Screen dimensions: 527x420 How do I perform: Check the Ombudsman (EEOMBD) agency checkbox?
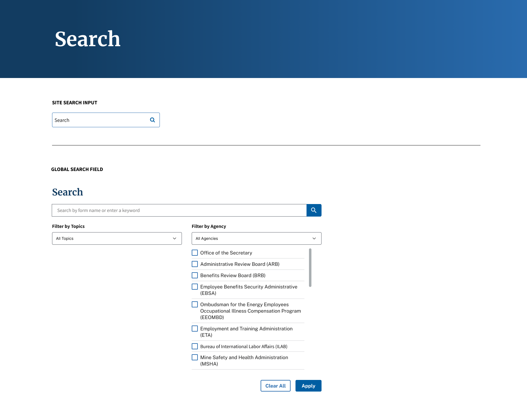[195, 304]
